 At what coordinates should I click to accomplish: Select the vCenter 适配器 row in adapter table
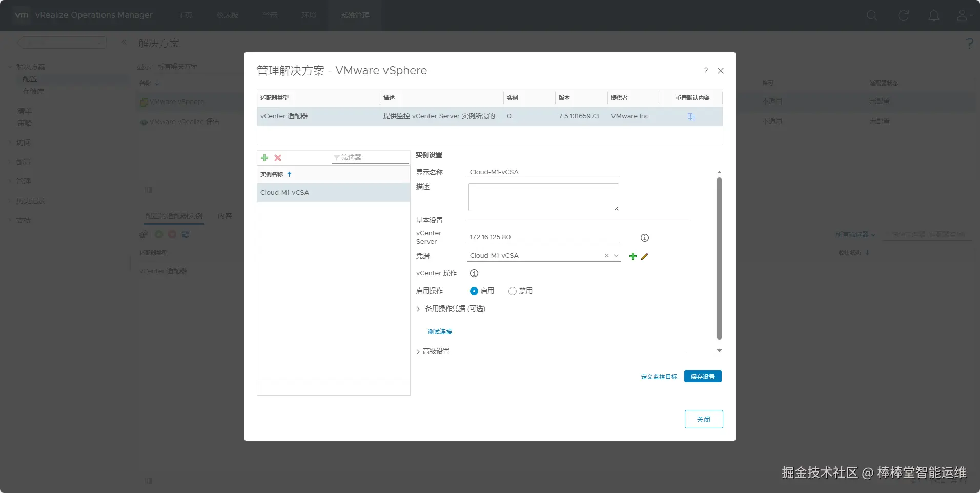(490, 116)
